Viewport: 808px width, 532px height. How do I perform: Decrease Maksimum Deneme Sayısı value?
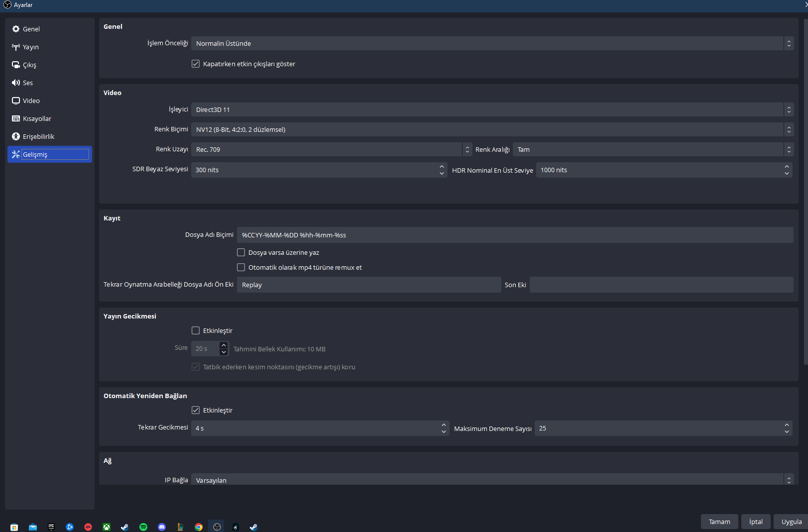pos(787,431)
